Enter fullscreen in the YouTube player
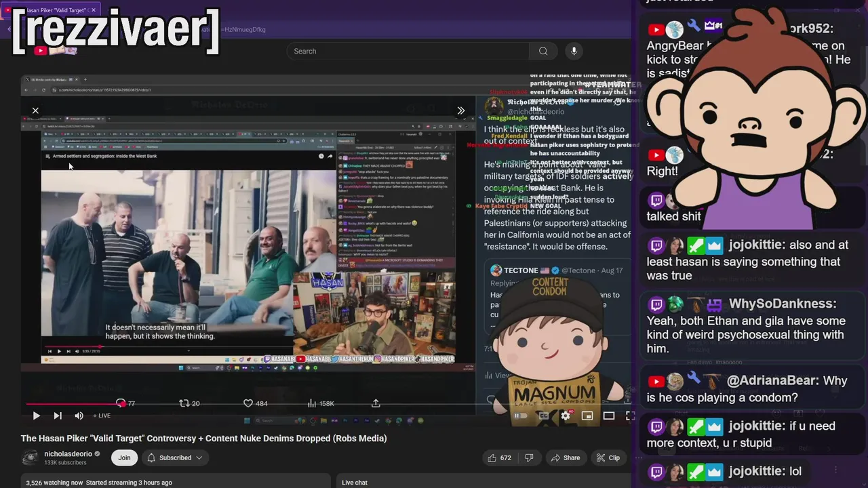Image resolution: width=868 pixels, height=488 pixels. [x=629, y=415]
